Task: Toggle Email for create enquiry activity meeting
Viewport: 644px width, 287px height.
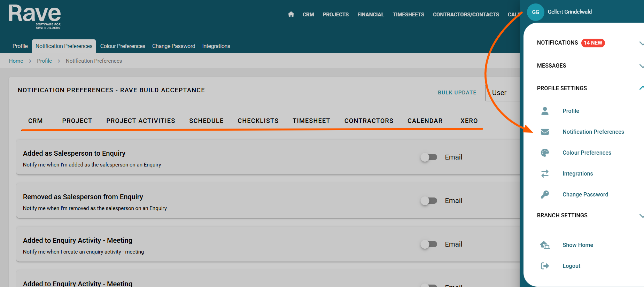Action: coord(429,244)
